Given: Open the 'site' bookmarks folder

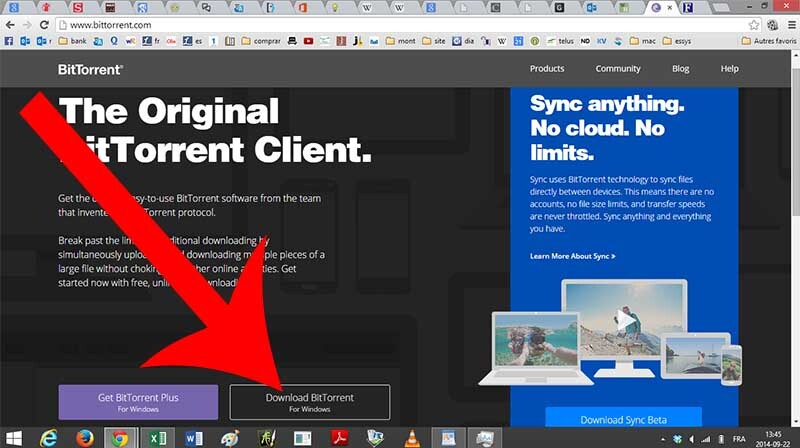Looking at the screenshot, I should (x=434, y=41).
